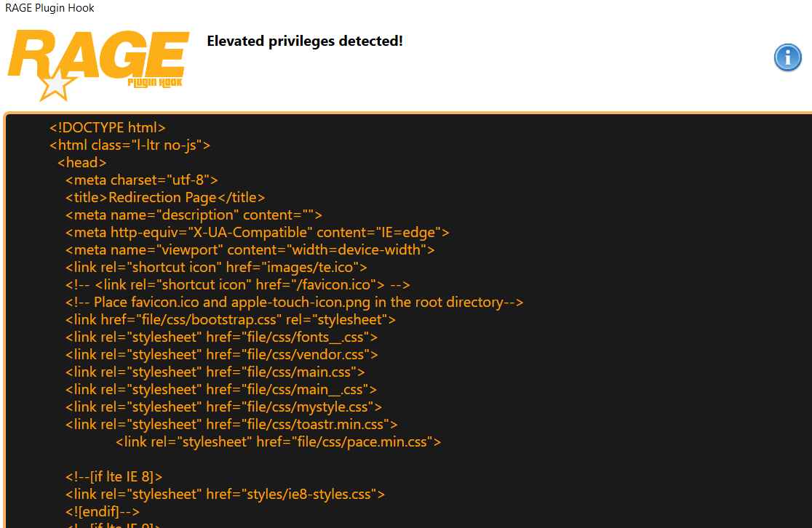Click the 'Elevated privileges detected!' heading
The width and height of the screenshot is (812, 528).
click(305, 41)
